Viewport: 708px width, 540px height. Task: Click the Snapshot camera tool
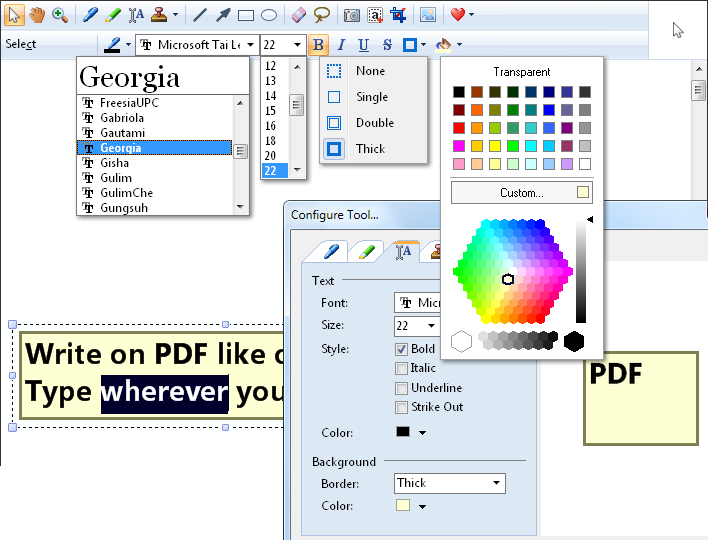tap(351, 15)
